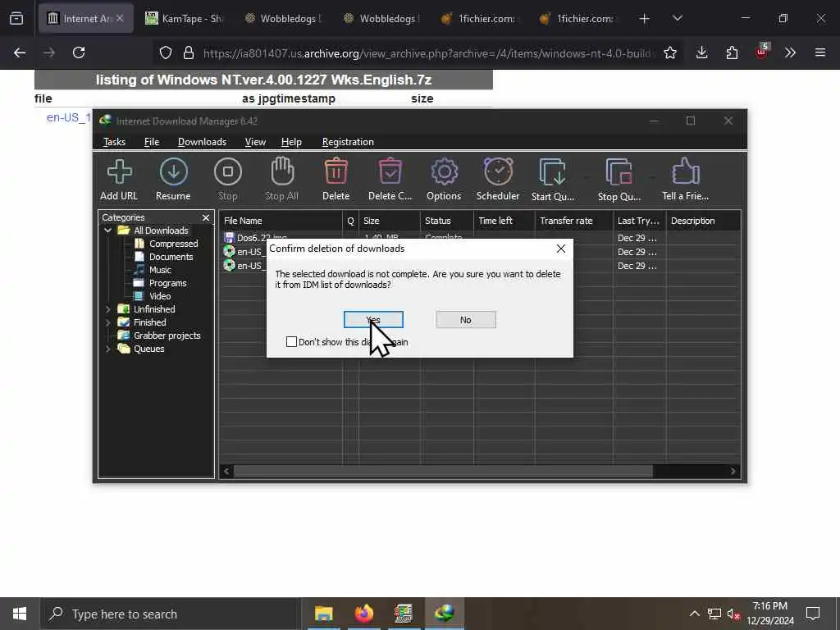Open the Registration menu
This screenshot has width=840, height=630.
tap(348, 142)
